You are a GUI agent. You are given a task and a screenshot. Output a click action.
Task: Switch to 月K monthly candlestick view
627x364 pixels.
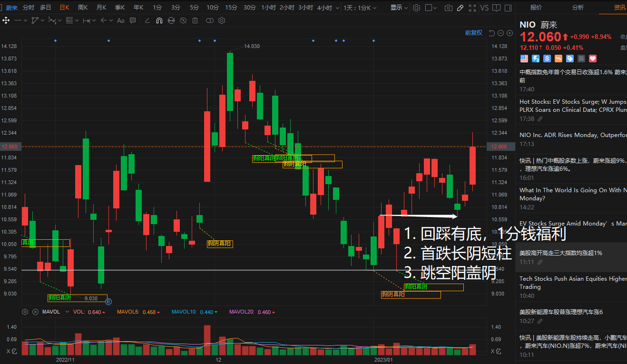click(x=101, y=8)
